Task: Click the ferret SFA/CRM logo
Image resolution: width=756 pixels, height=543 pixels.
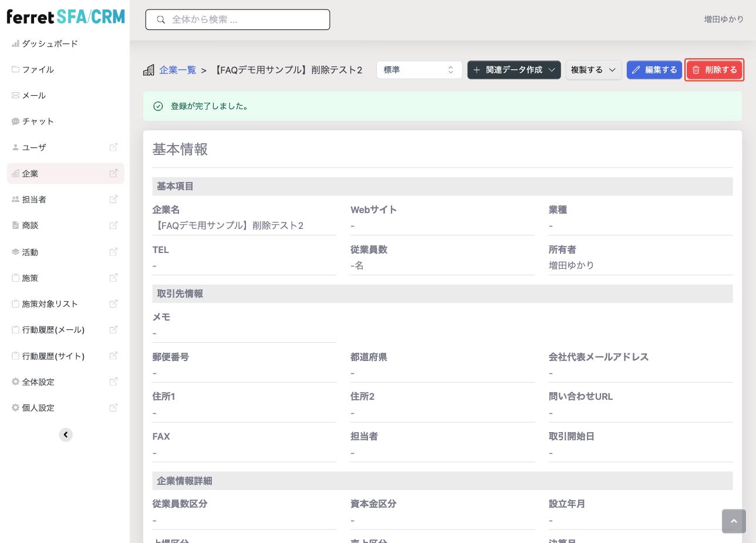Action: coord(66,16)
